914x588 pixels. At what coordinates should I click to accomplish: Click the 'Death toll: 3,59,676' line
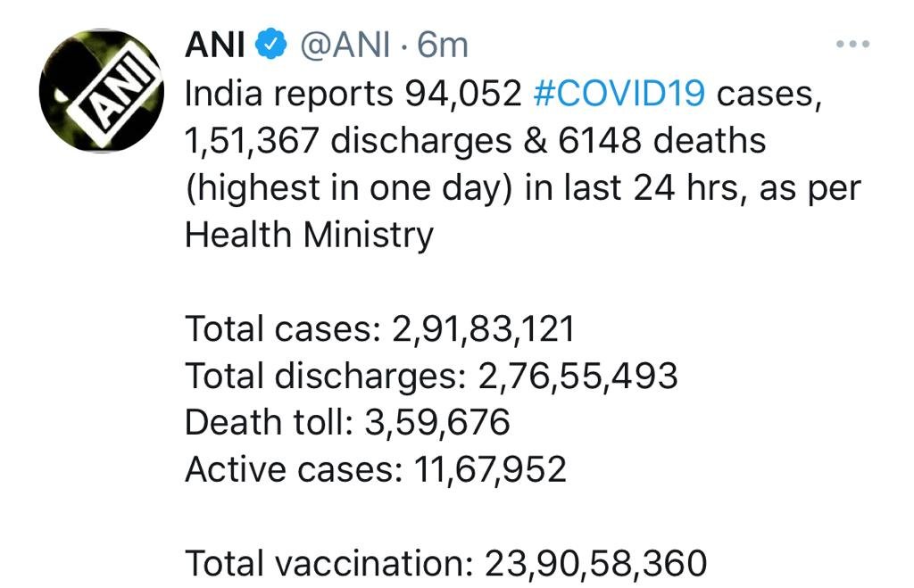[347, 423]
